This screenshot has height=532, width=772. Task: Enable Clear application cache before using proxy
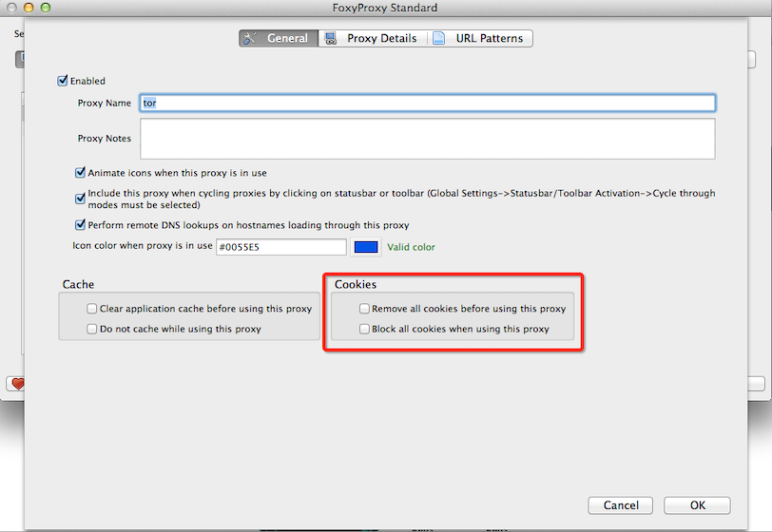click(x=92, y=309)
